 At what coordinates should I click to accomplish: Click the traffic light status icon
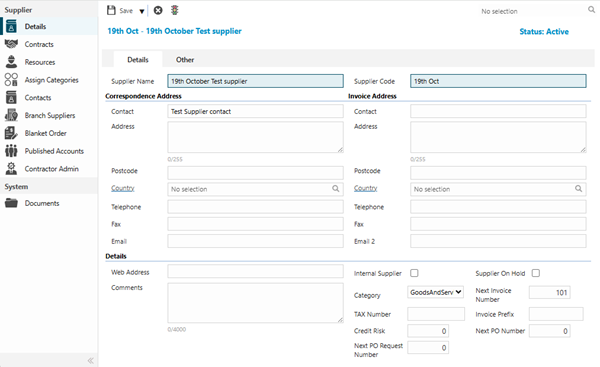[174, 10]
